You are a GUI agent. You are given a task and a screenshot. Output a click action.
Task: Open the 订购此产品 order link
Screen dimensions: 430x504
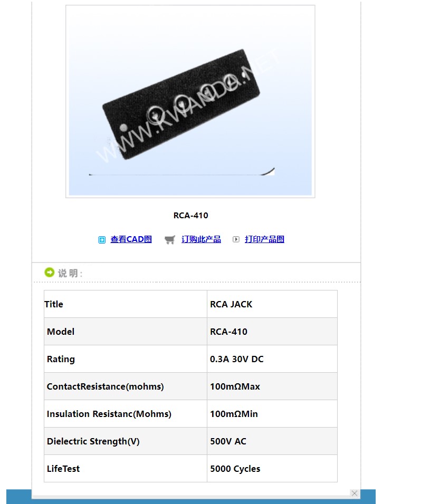(201, 239)
